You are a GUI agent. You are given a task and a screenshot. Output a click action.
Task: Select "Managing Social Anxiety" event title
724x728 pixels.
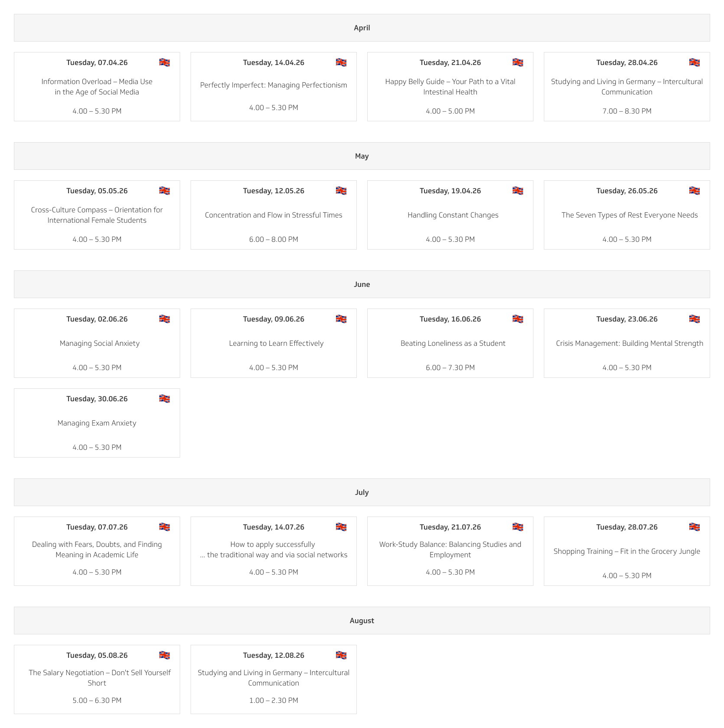click(x=100, y=343)
